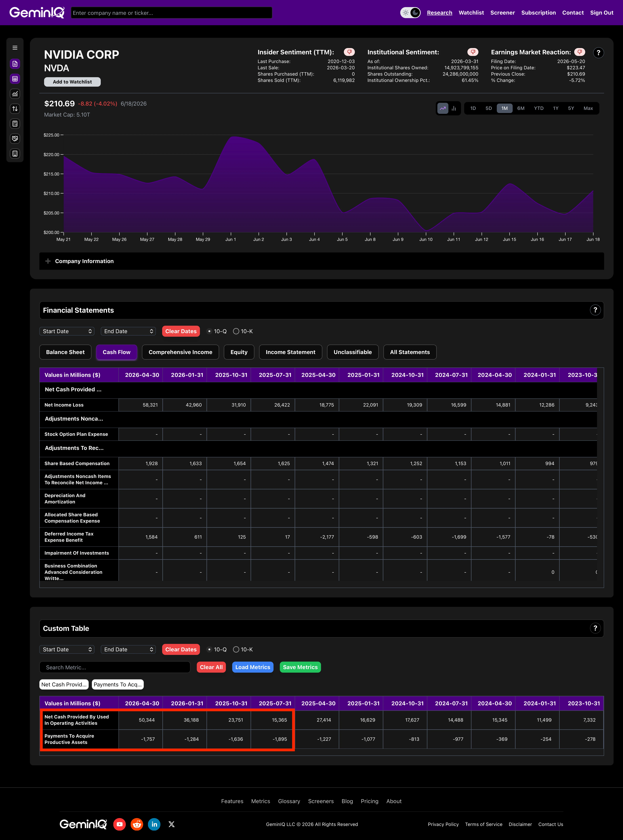
Task: Open Financial Statements Start Date dropdown
Action: click(x=67, y=331)
